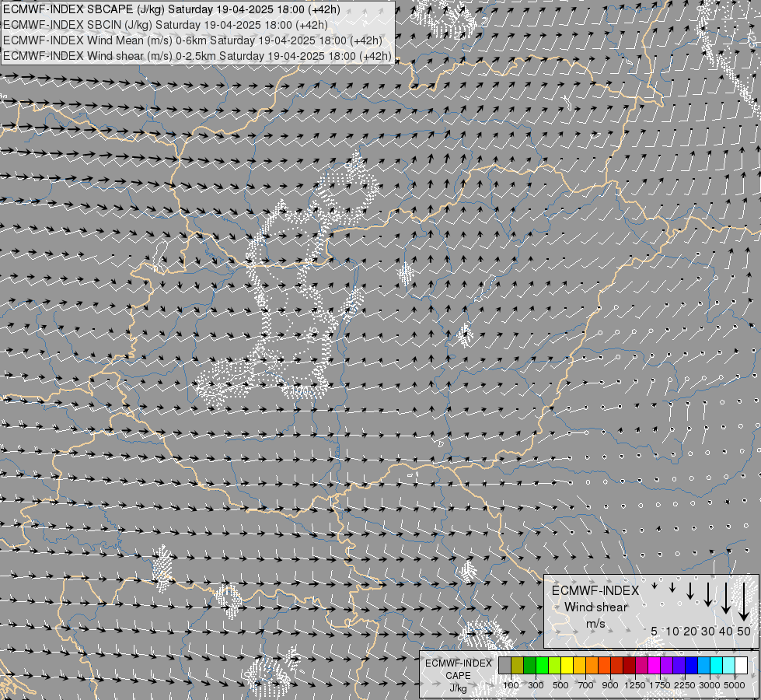Pick the gray CAPE legend swatch
The width and height of the screenshot is (761, 700).
point(504,666)
